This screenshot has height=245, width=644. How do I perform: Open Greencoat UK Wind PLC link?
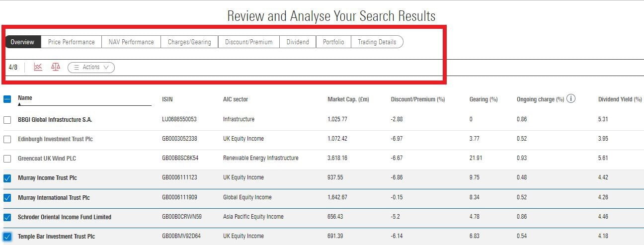47,159
